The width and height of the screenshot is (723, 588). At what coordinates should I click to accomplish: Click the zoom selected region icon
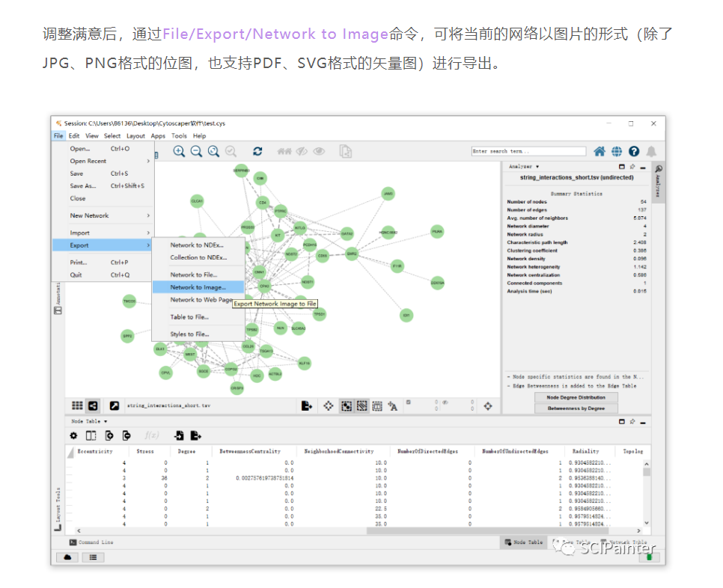pos(231,151)
